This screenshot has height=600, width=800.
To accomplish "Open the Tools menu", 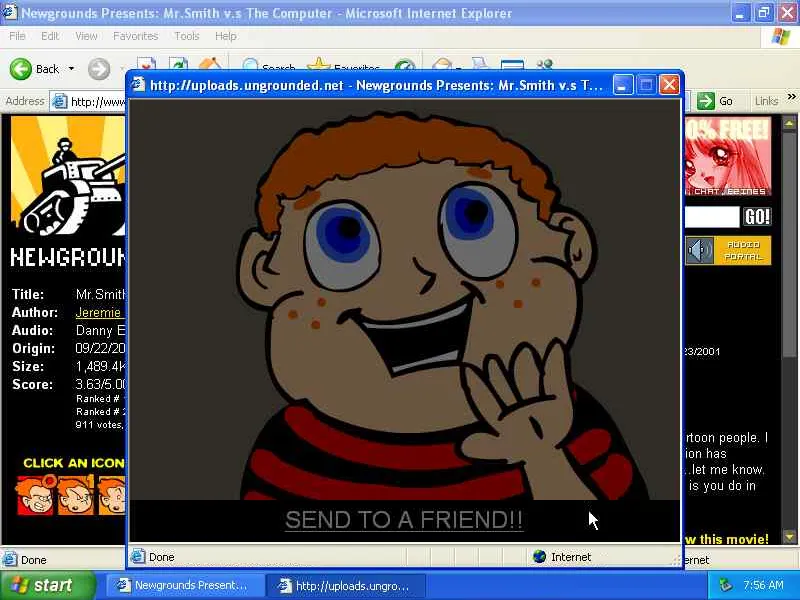I will [x=187, y=36].
